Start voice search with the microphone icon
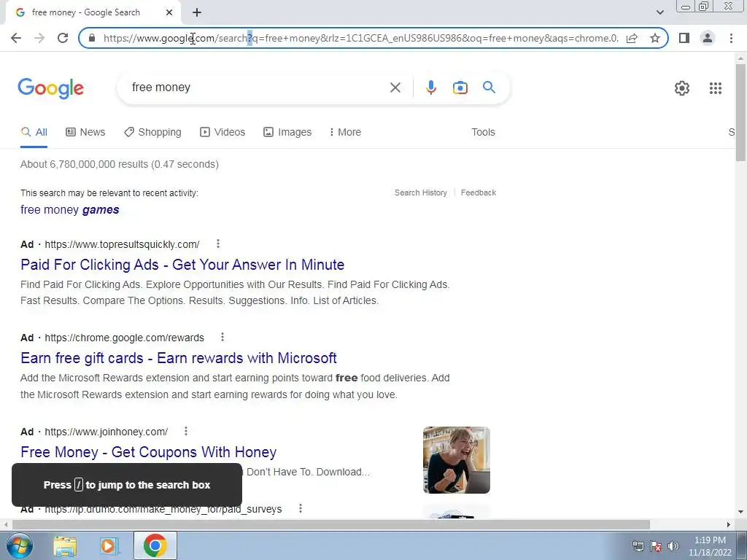The height and width of the screenshot is (560, 747). pyautogui.click(x=430, y=87)
